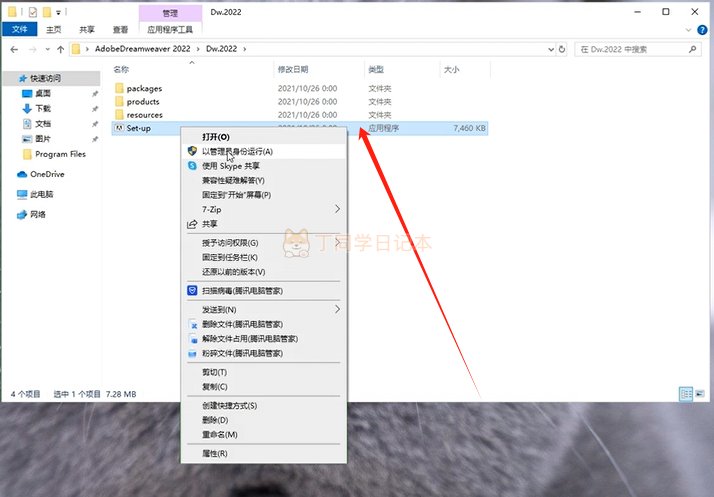
Task: Open 桌面 in navigation pane
Action: pos(43,93)
